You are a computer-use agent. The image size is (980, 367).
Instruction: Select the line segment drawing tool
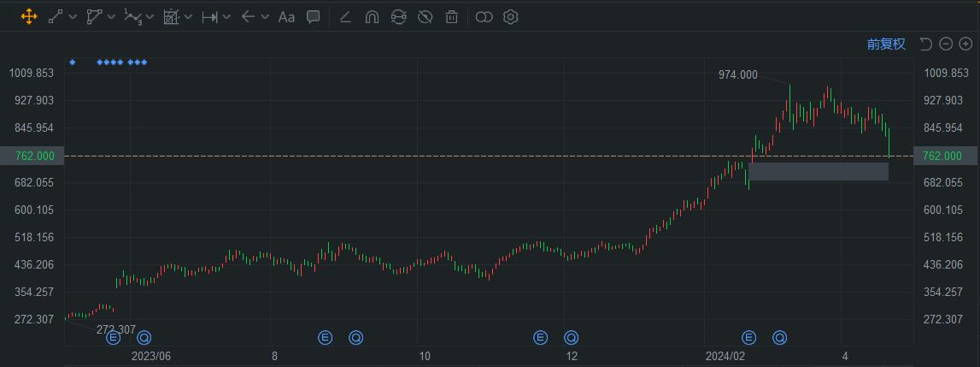coord(56,16)
